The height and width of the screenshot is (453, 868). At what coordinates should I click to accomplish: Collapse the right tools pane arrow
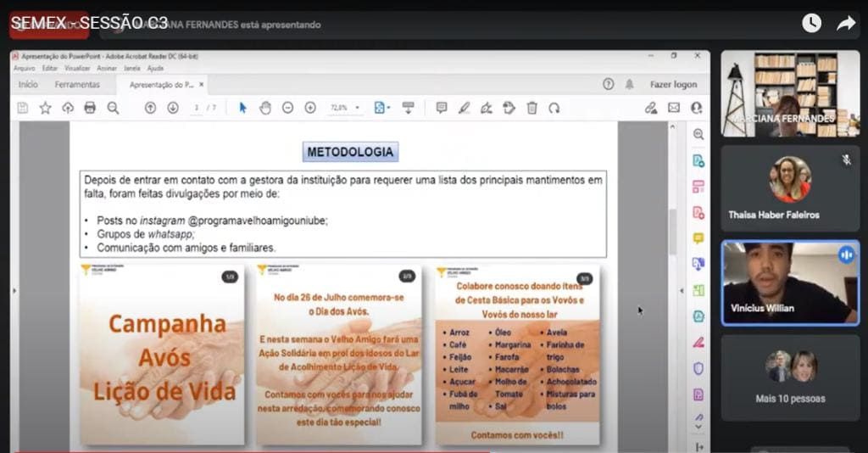click(699, 446)
